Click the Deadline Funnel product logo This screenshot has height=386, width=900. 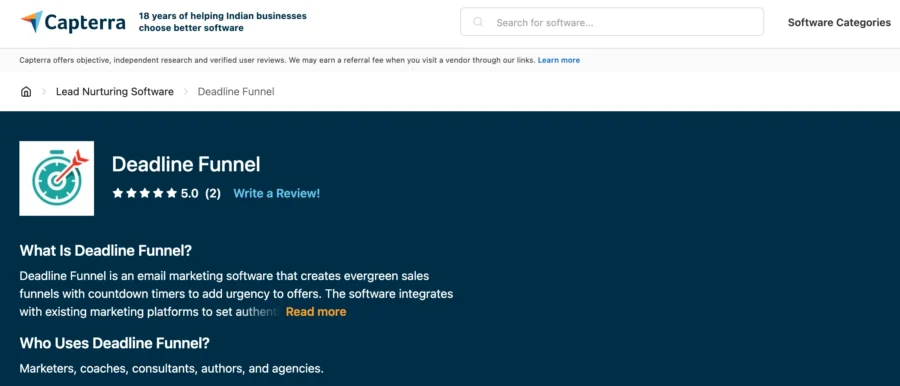[57, 178]
